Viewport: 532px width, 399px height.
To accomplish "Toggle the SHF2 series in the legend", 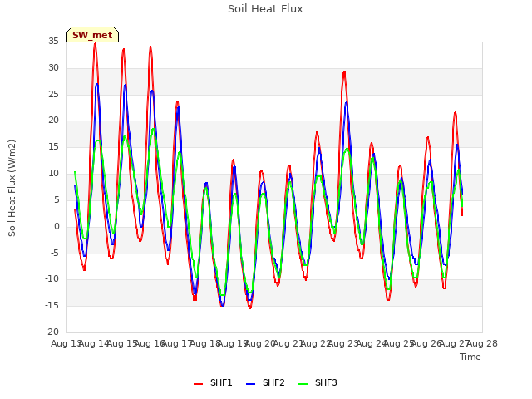I will pos(265,382).
